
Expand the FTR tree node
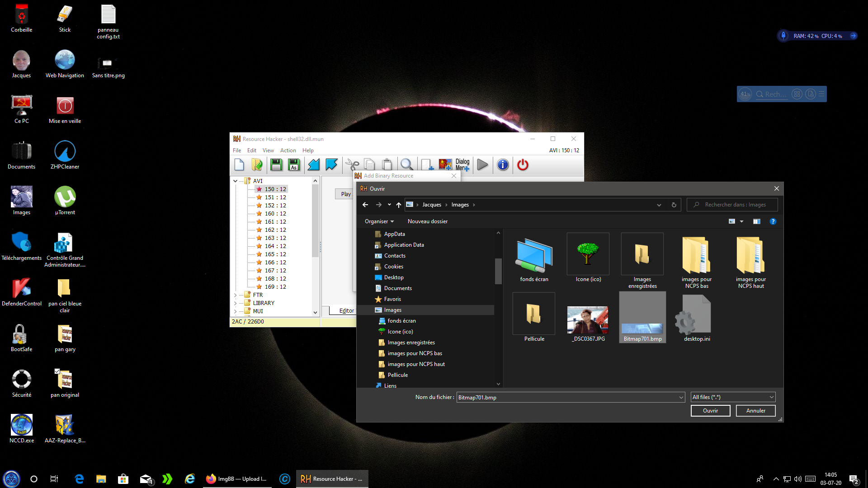click(235, 295)
